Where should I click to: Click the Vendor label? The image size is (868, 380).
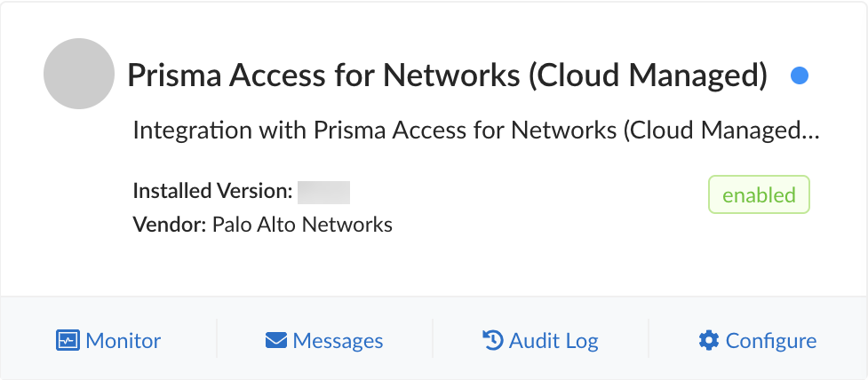170,224
